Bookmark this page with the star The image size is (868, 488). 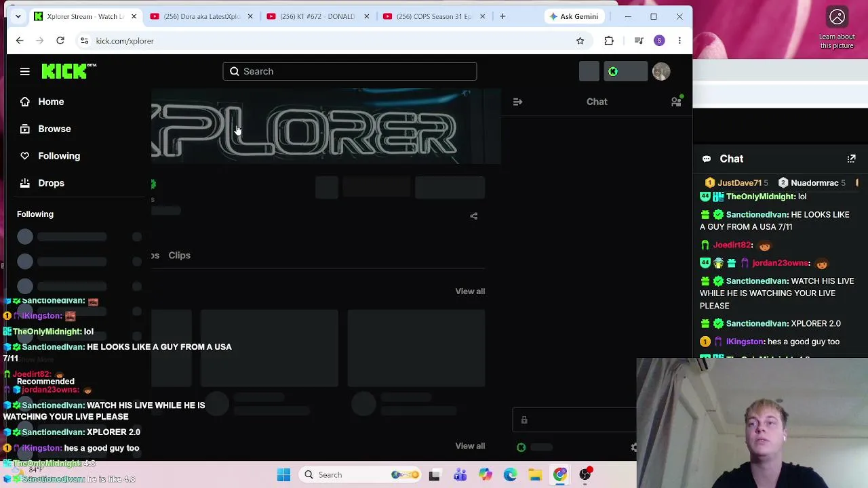click(x=580, y=41)
